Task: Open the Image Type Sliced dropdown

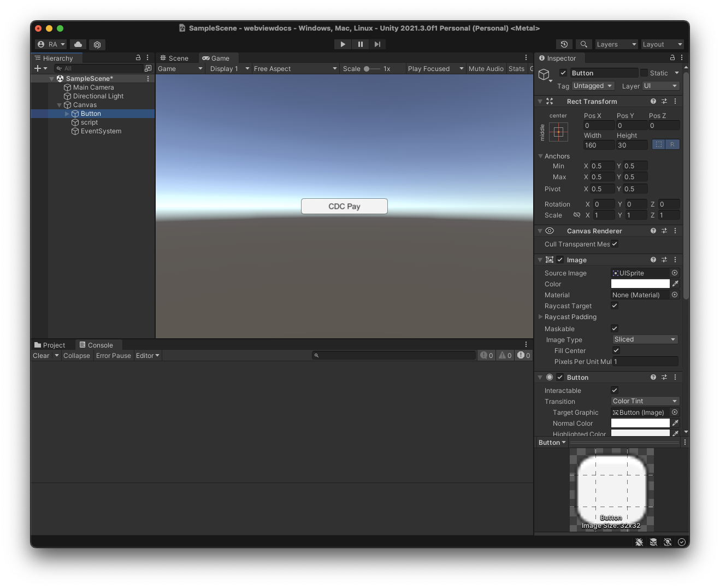Action: pos(644,339)
